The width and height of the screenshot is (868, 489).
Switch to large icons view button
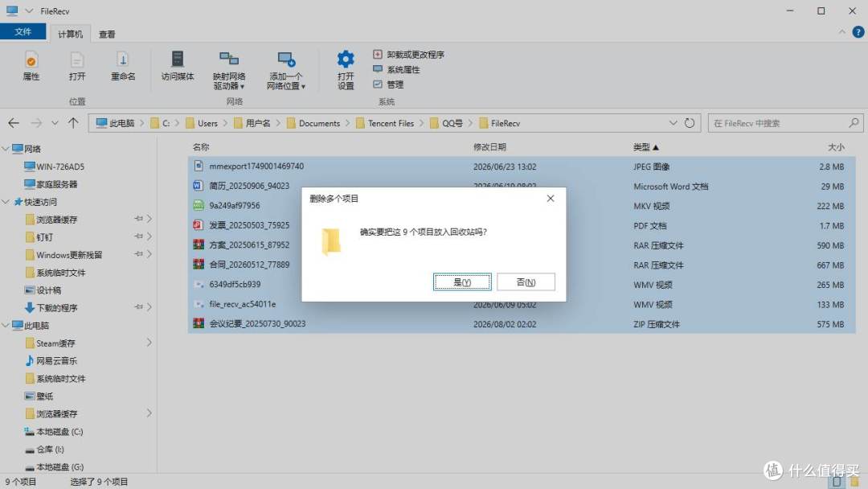pyautogui.click(x=854, y=482)
